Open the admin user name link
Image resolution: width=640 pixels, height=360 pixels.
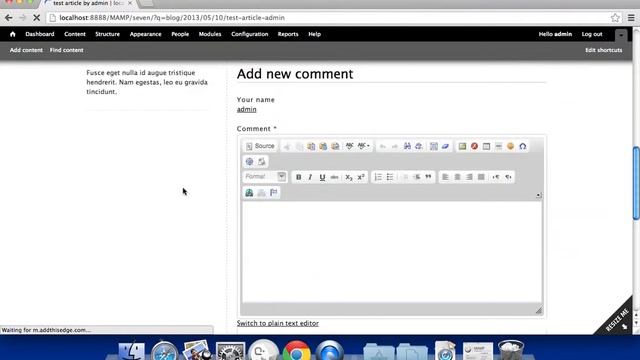click(x=247, y=109)
